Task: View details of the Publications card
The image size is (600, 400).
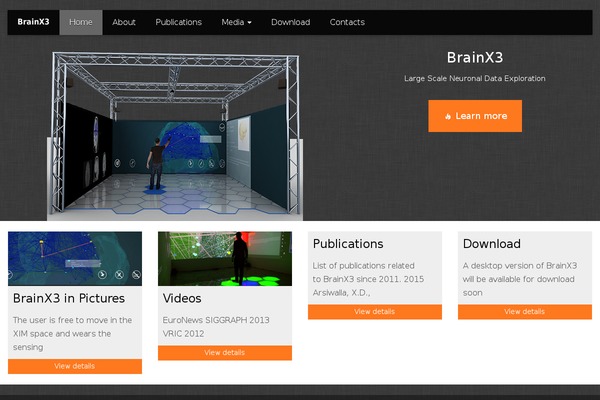Action: (375, 312)
